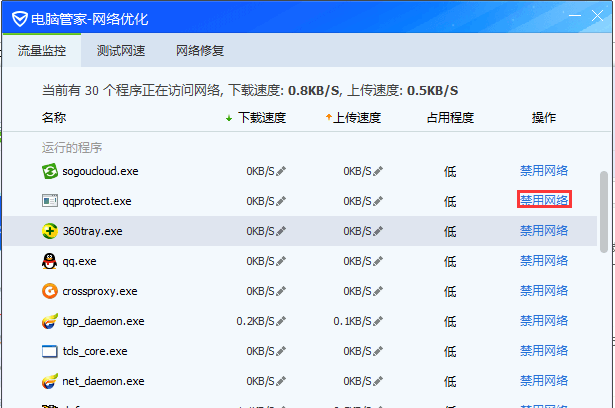Click the 运行的程序 group heading
This screenshot has width=615, height=408.
tap(72, 148)
